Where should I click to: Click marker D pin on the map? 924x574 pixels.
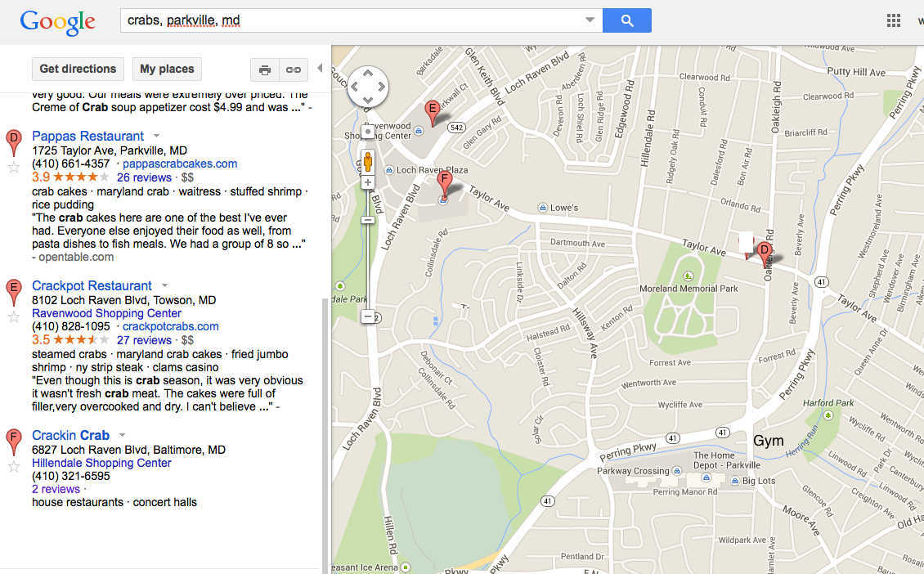click(x=765, y=253)
